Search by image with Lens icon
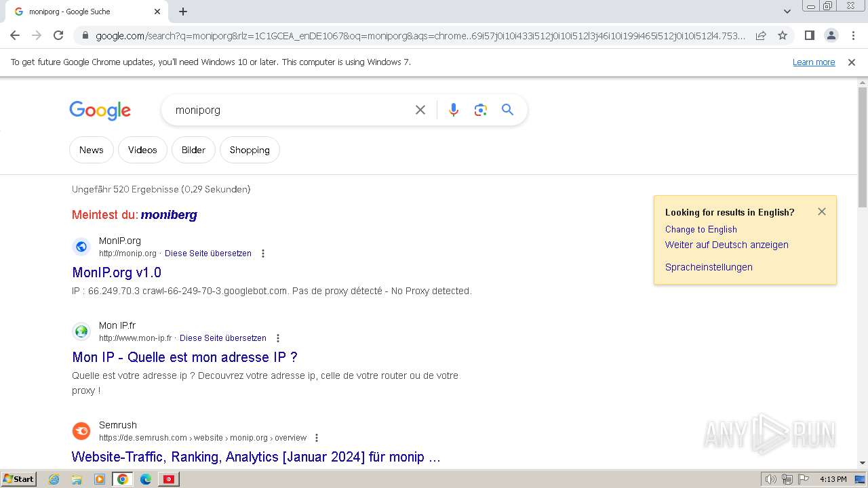The image size is (868, 488). (481, 110)
